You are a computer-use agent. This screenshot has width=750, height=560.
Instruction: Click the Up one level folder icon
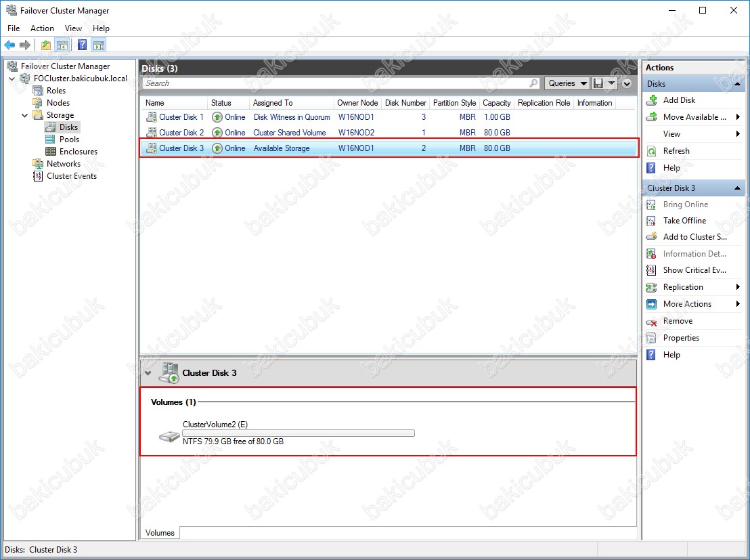click(46, 45)
